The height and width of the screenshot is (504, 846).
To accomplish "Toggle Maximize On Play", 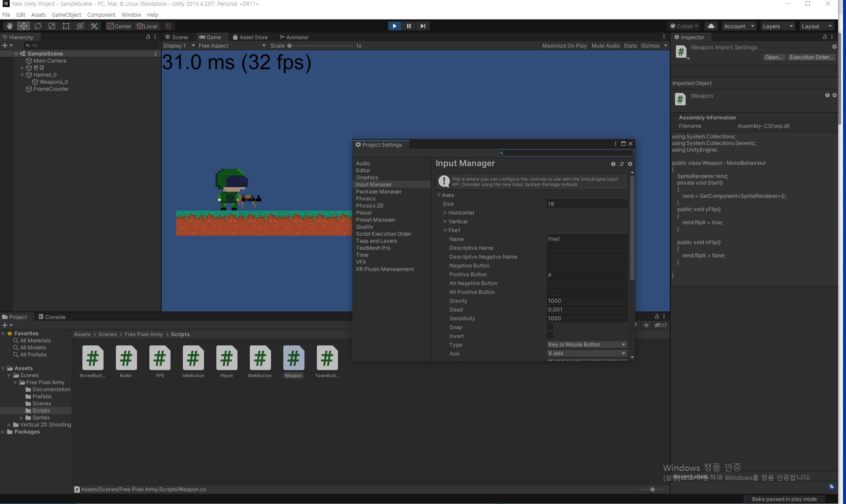I will point(564,46).
